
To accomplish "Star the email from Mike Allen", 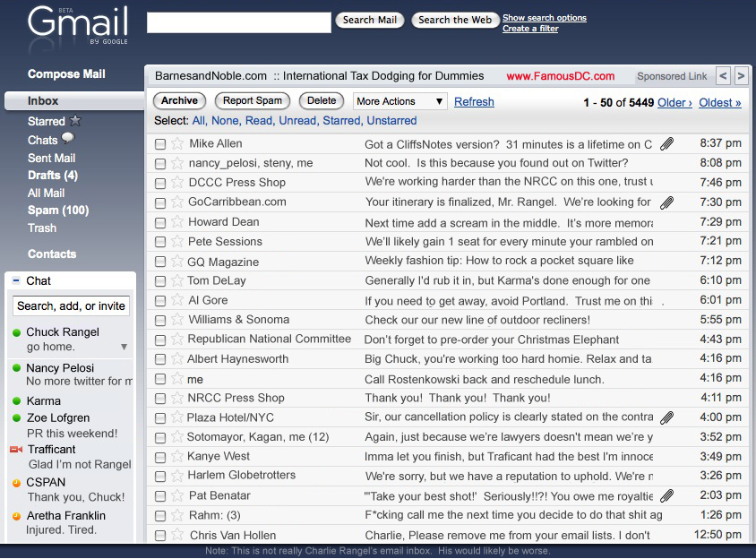I will tap(177, 143).
